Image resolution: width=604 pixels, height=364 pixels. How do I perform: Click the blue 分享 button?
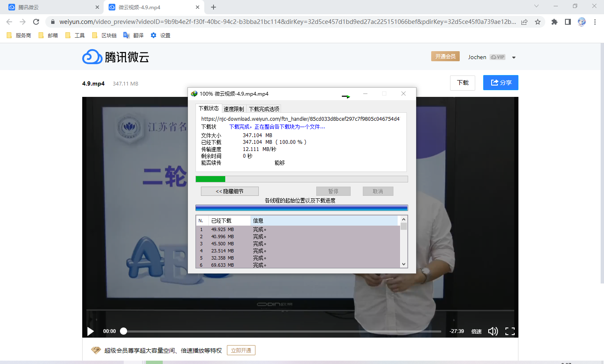click(x=500, y=83)
